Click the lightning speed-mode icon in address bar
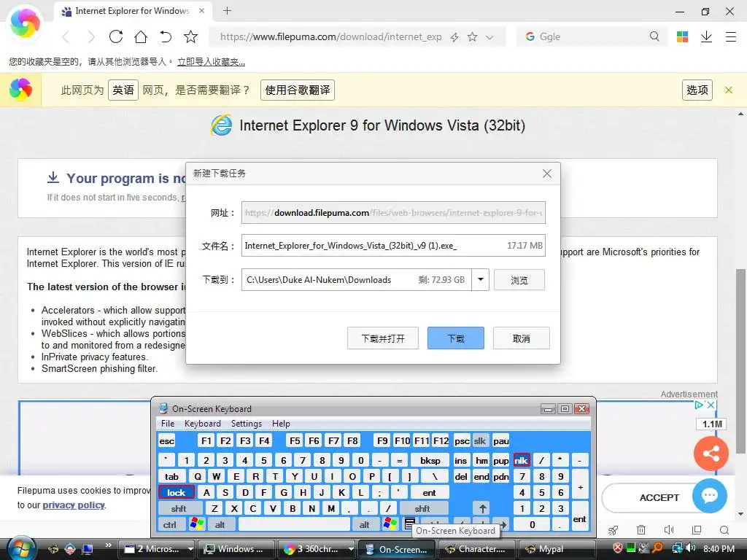The image size is (747, 560). coord(454,37)
